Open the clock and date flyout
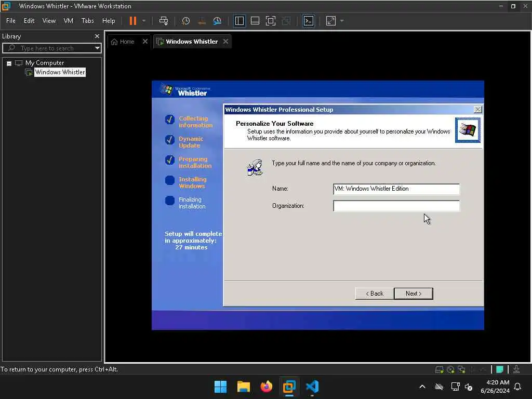Image resolution: width=532 pixels, height=399 pixels. coord(495,387)
